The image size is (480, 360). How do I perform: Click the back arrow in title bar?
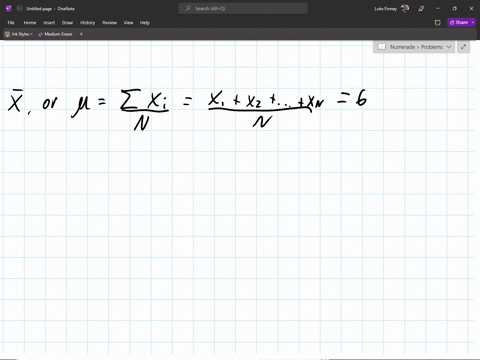(x=19, y=9)
